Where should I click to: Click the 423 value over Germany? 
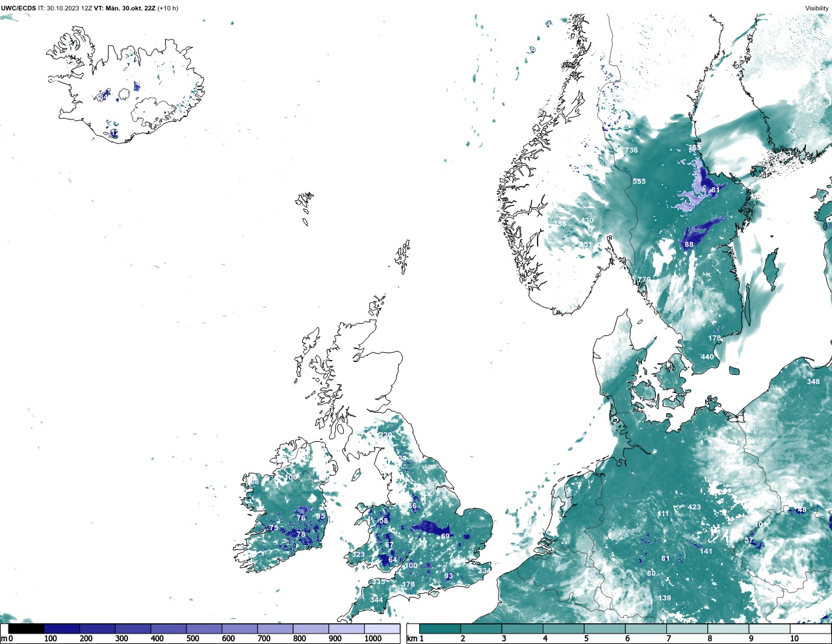[694, 507]
